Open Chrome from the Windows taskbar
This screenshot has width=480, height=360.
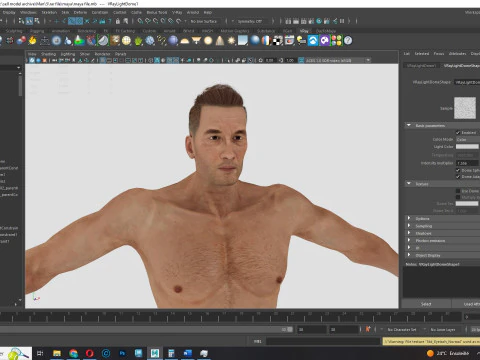pyautogui.click(x=73, y=353)
